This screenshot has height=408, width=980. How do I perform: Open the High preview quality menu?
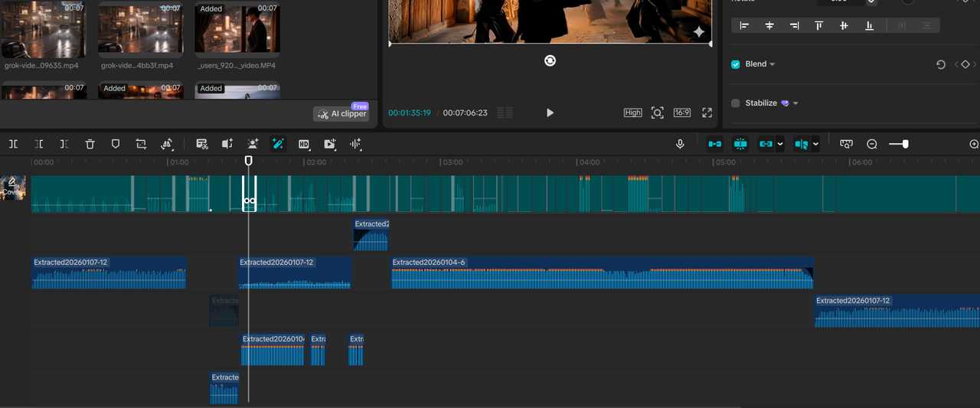coord(633,113)
